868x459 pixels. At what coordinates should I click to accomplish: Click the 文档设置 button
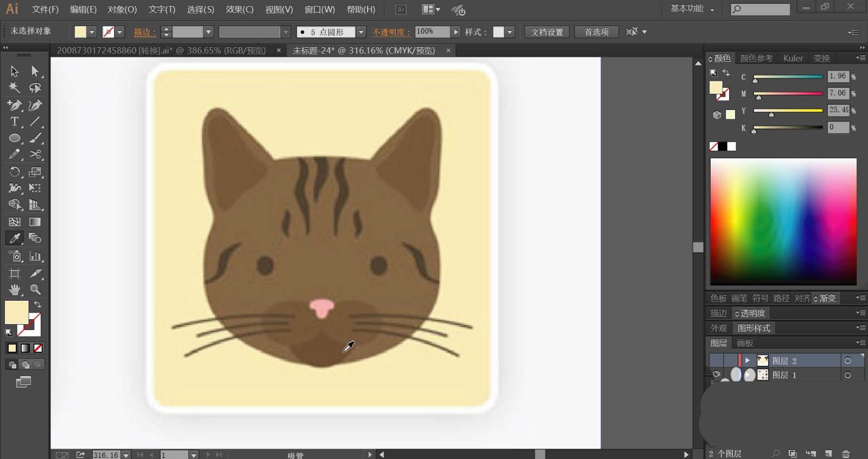tap(547, 32)
